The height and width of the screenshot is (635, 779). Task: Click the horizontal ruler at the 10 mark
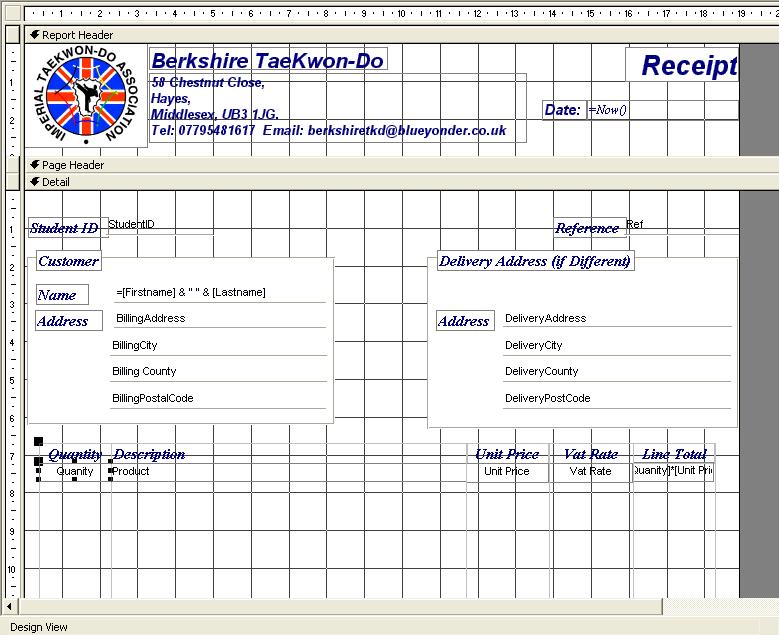[401, 13]
